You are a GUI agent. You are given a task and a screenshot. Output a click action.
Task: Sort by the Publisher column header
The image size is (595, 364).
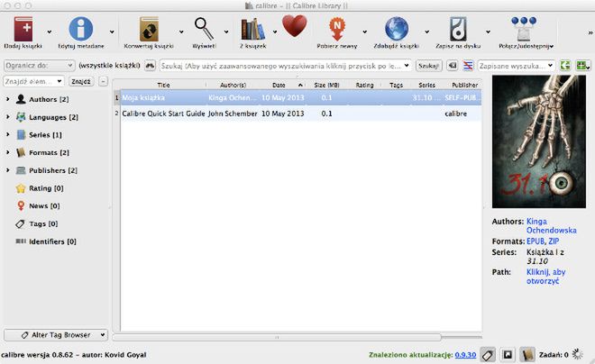pyautogui.click(x=464, y=85)
